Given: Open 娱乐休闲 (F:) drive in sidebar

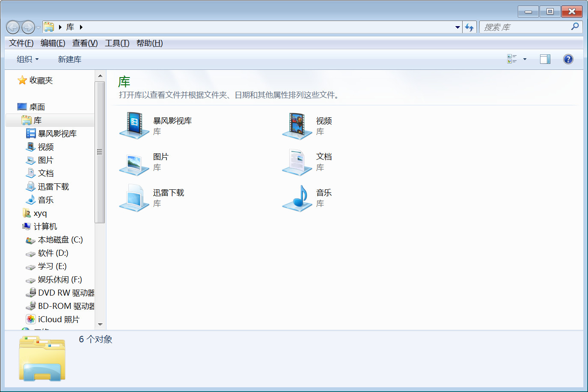Looking at the screenshot, I should [x=54, y=280].
